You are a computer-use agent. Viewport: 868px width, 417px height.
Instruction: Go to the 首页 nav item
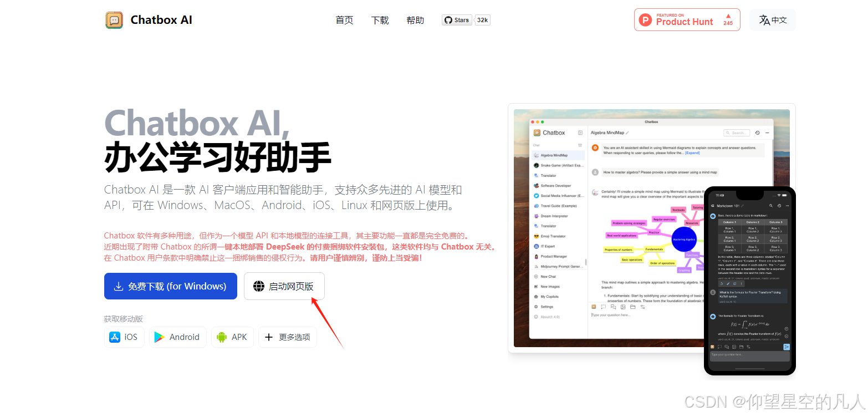pyautogui.click(x=344, y=20)
